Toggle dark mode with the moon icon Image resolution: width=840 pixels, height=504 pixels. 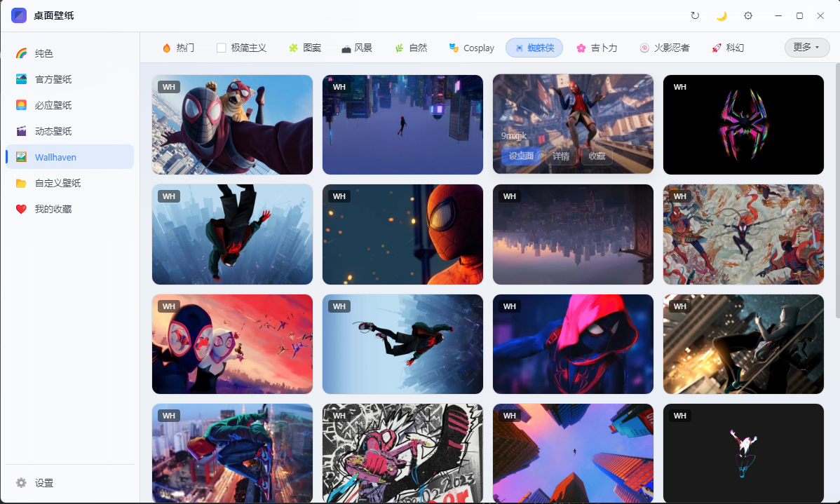[722, 15]
